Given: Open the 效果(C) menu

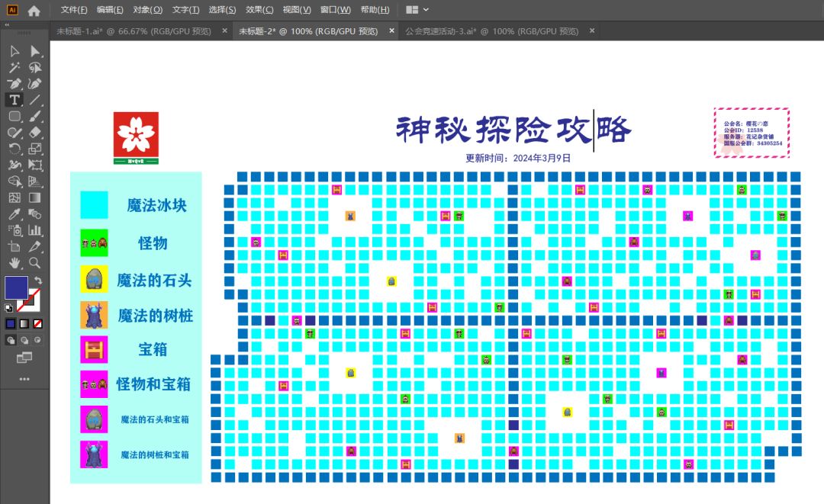Looking at the screenshot, I should [259, 10].
